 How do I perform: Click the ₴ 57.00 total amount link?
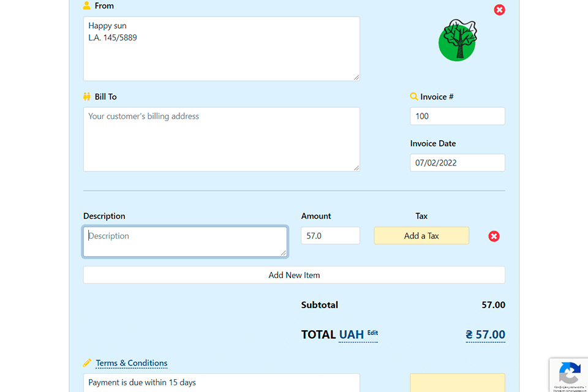click(485, 334)
